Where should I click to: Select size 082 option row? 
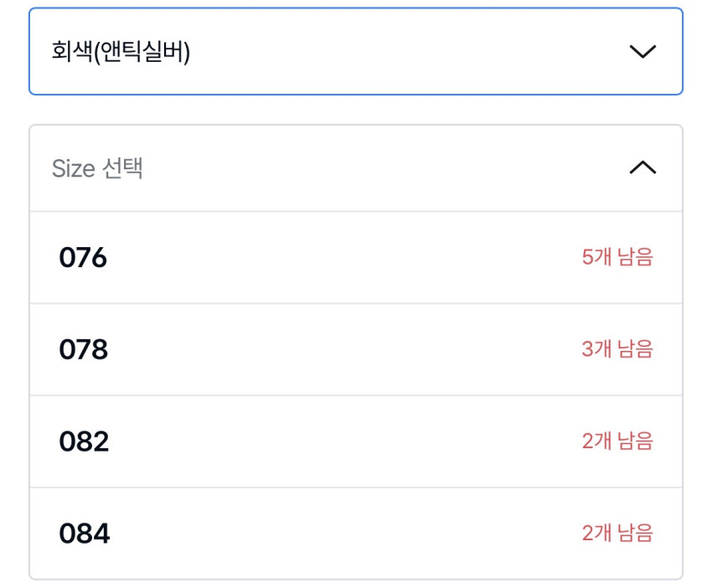(x=355, y=441)
